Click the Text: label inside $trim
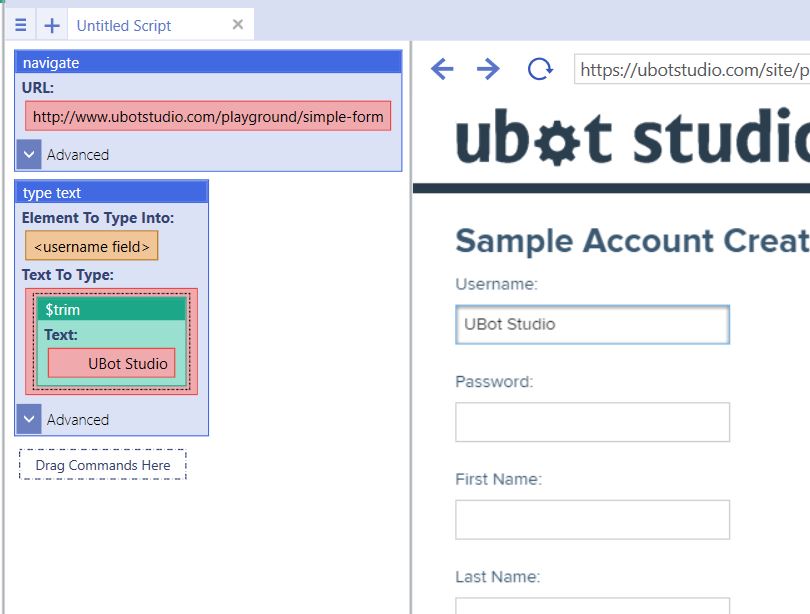 tap(61, 335)
